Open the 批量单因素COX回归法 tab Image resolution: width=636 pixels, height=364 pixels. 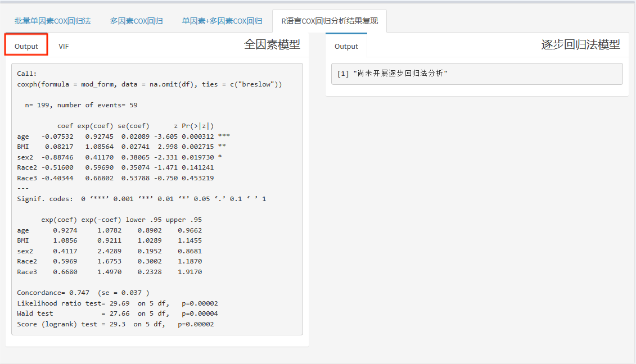pos(53,21)
